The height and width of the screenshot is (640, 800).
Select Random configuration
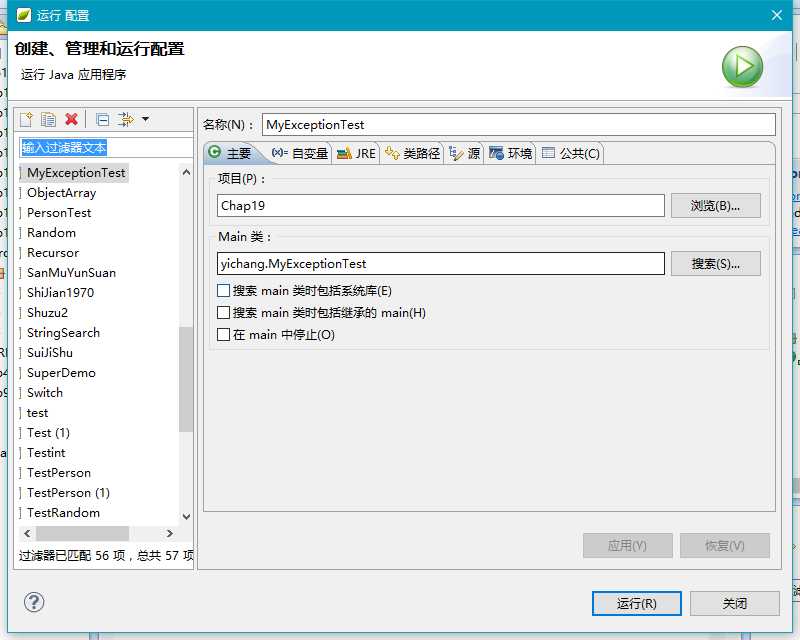click(51, 233)
